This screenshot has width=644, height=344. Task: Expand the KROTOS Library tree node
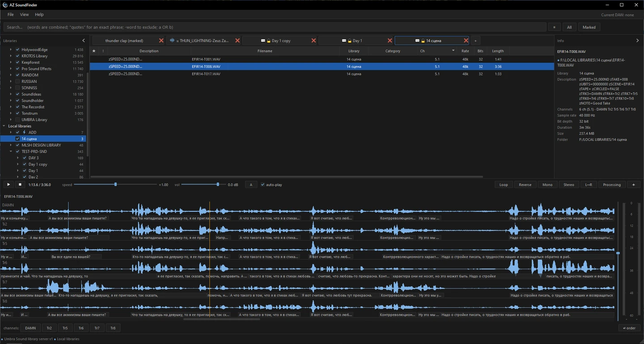(x=11, y=56)
